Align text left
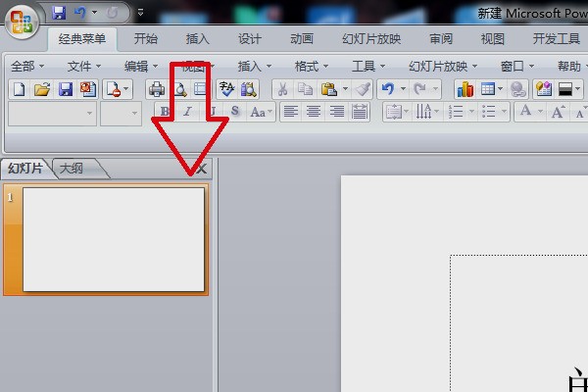588x392 pixels. pyautogui.click(x=291, y=112)
